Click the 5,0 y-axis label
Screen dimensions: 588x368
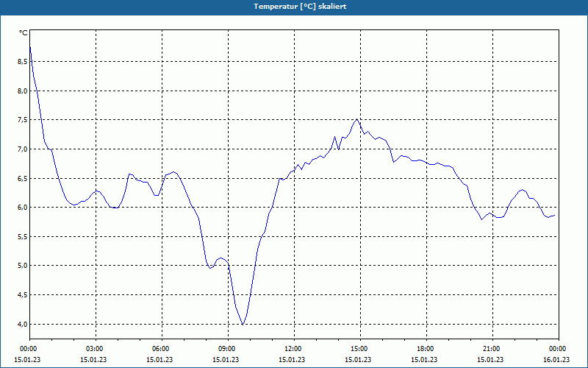click(22, 266)
